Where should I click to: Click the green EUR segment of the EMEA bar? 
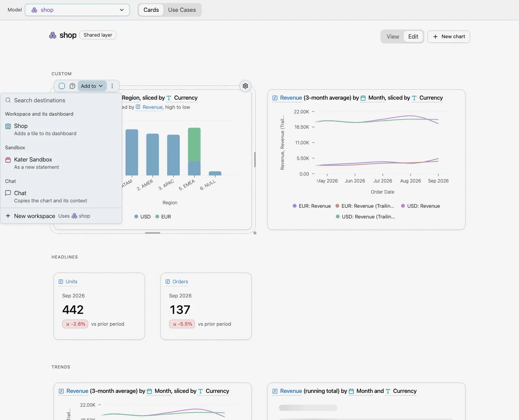[x=194, y=144]
